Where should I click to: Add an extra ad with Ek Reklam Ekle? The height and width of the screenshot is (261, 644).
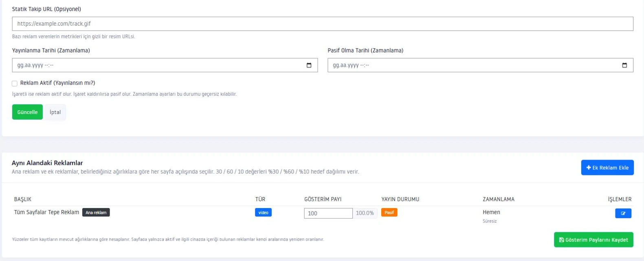(607, 167)
